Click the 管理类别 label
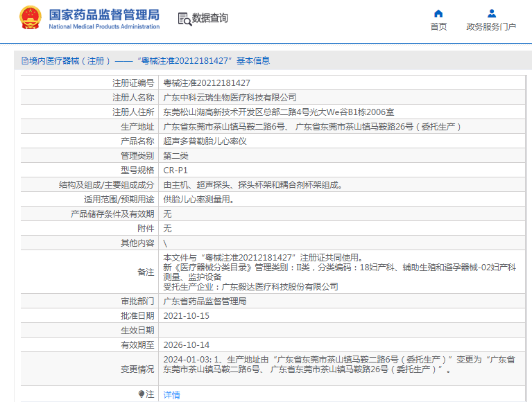This screenshot has height=402, width=532. pyautogui.click(x=137, y=156)
